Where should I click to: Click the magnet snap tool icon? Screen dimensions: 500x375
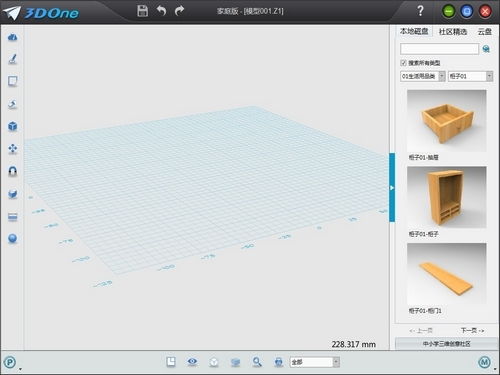coord(13,171)
